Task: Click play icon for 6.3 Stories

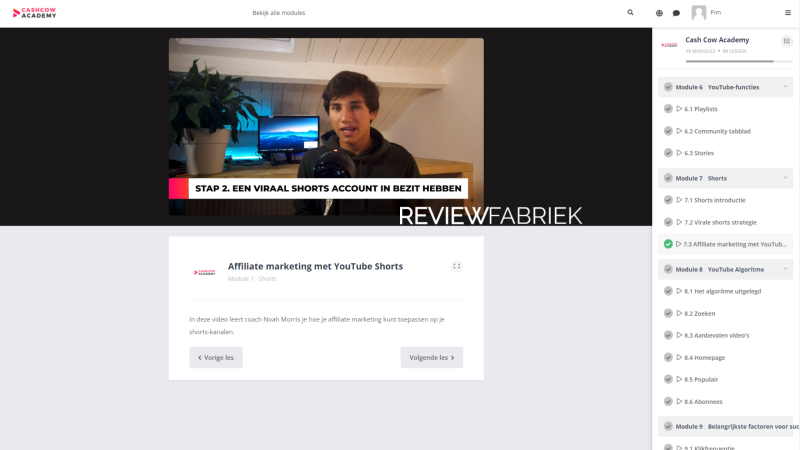Action: tap(679, 153)
